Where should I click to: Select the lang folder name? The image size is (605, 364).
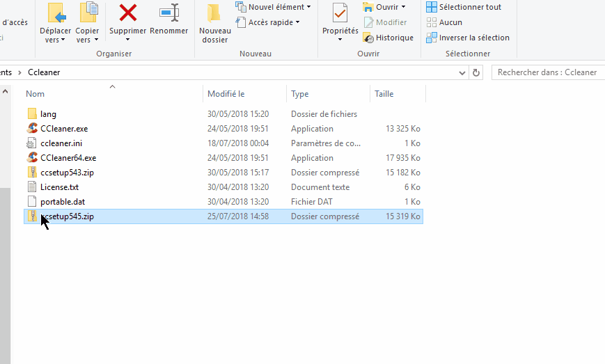point(48,114)
